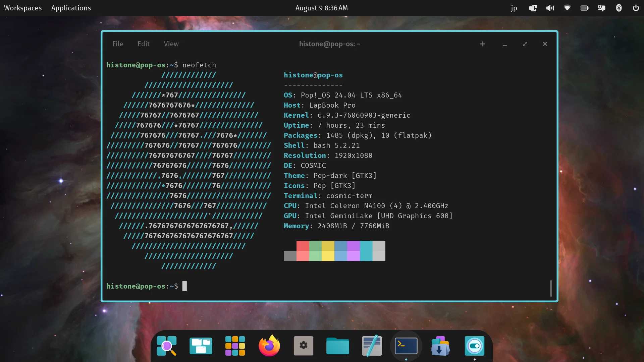This screenshot has height=362, width=644.
Task: Click the dark red neofetch color block
Action: 303,246
